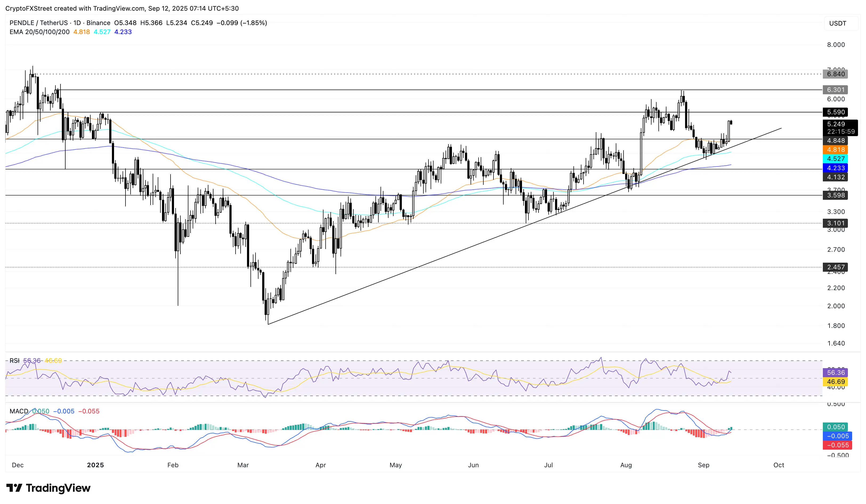Click the 4.132 support level label
The image size is (866, 504).
(x=835, y=177)
